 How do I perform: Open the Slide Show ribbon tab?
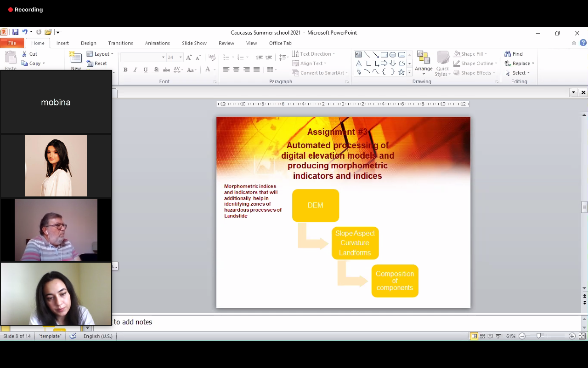point(194,43)
